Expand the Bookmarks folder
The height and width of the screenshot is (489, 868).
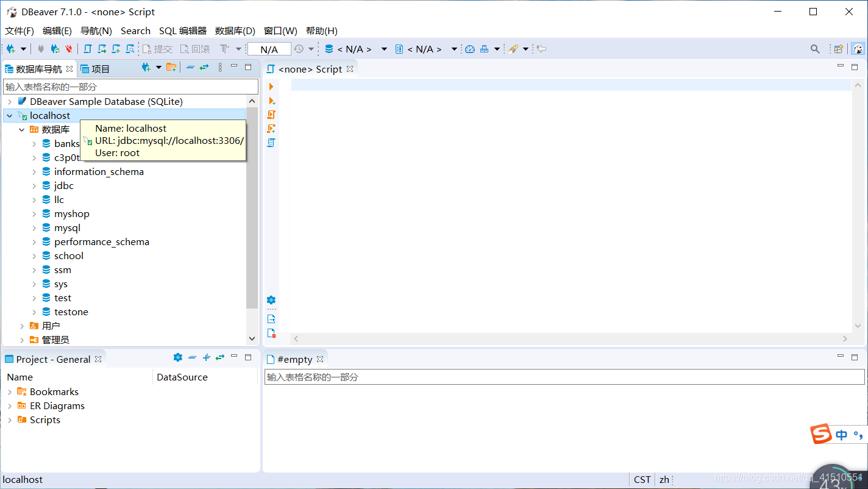point(10,392)
